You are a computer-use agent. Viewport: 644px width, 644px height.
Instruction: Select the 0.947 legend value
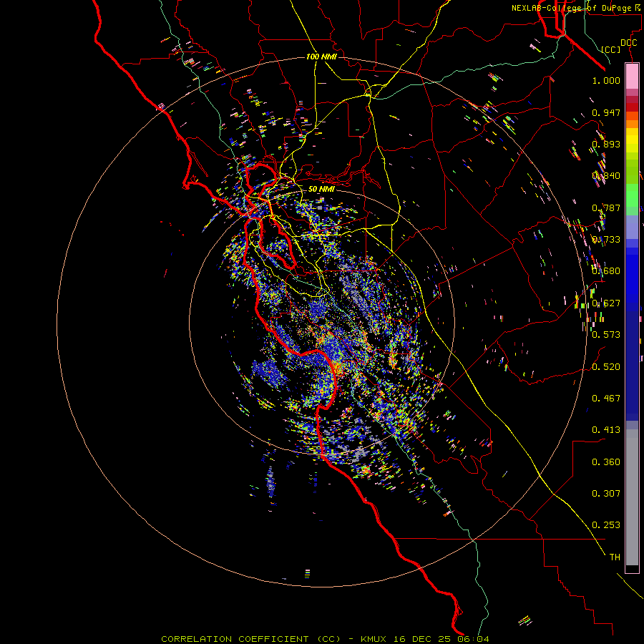click(x=606, y=112)
